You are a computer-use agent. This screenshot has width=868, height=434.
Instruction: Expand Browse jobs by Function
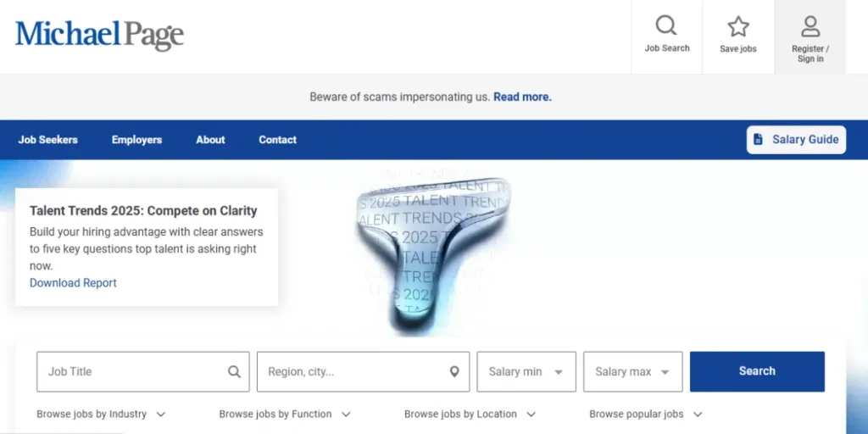point(285,414)
